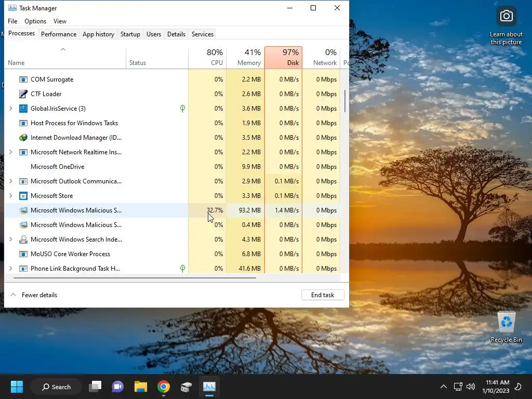532x399 pixels.
Task: Open the File menu
Action: [12, 21]
